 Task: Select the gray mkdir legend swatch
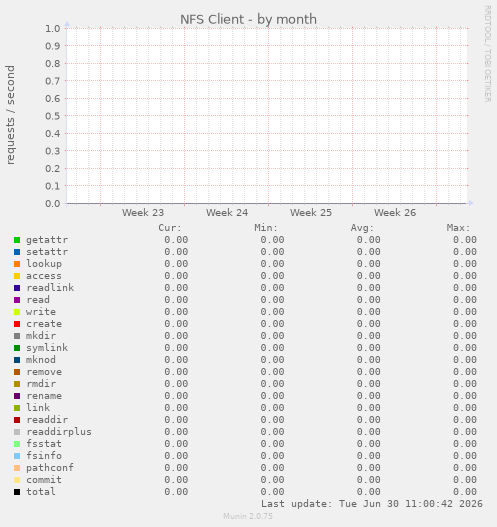[x=17, y=336]
